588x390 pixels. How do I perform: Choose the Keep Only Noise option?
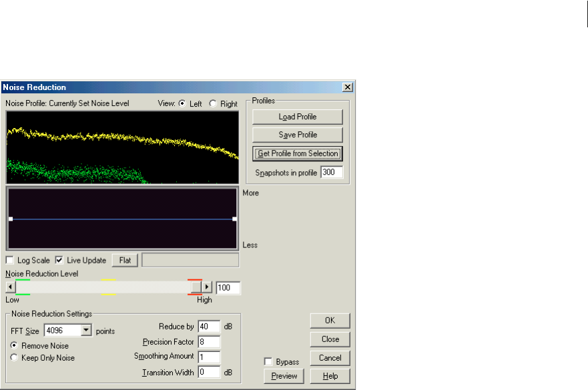(x=15, y=358)
